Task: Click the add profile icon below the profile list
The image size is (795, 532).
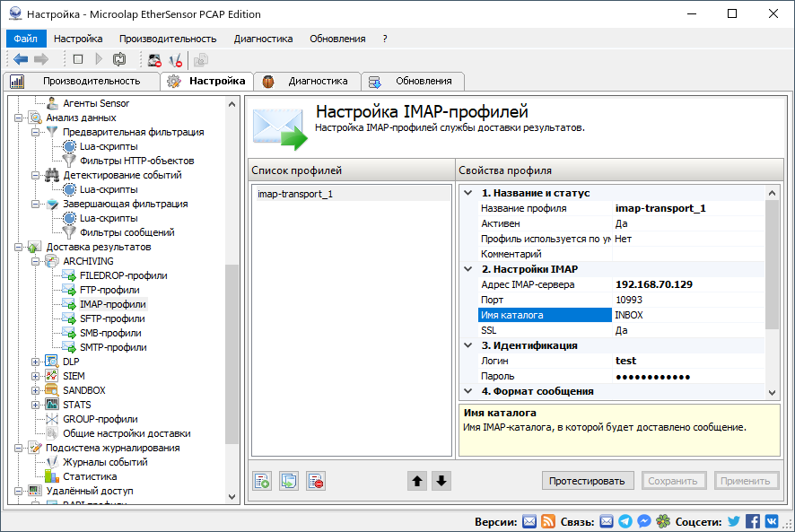Action: [x=262, y=480]
